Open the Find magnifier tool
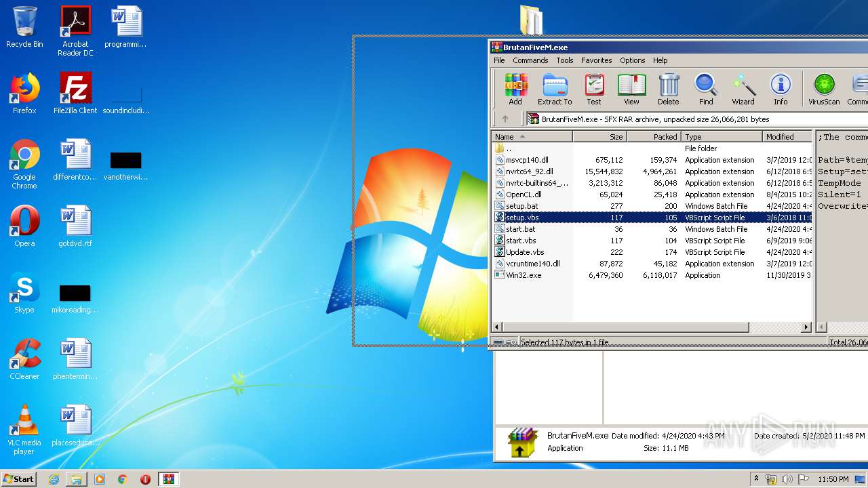Viewport: 868px width, 488px height. coord(706,89)
